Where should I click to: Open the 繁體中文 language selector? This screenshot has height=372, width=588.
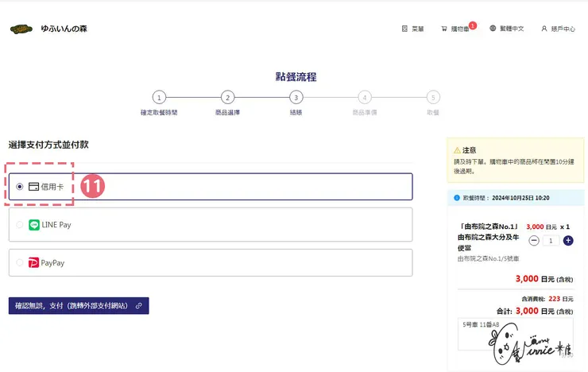(x=507, y=29)
